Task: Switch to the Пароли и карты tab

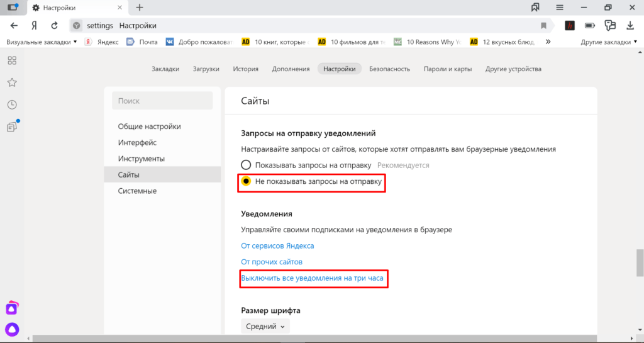Action: [x=448, y=69]
